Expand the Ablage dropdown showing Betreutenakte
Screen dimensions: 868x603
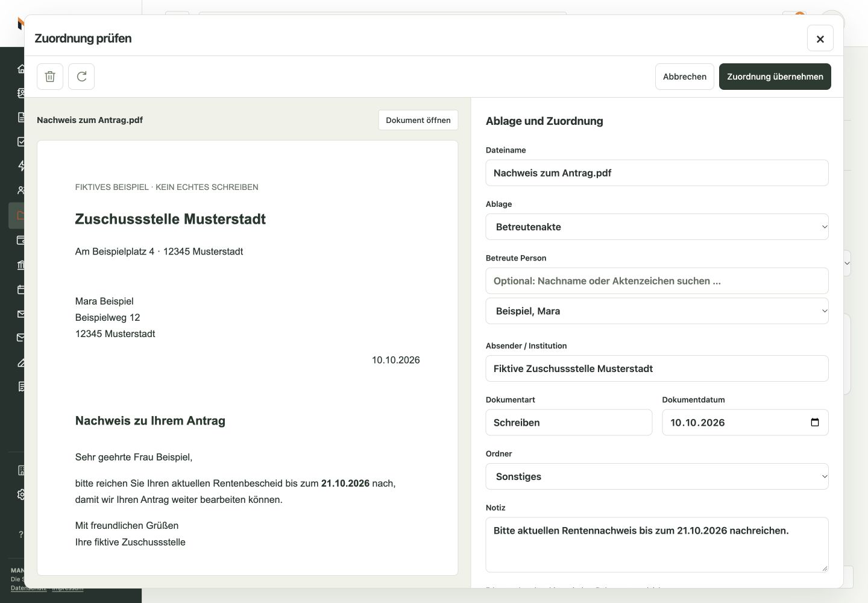657,227
